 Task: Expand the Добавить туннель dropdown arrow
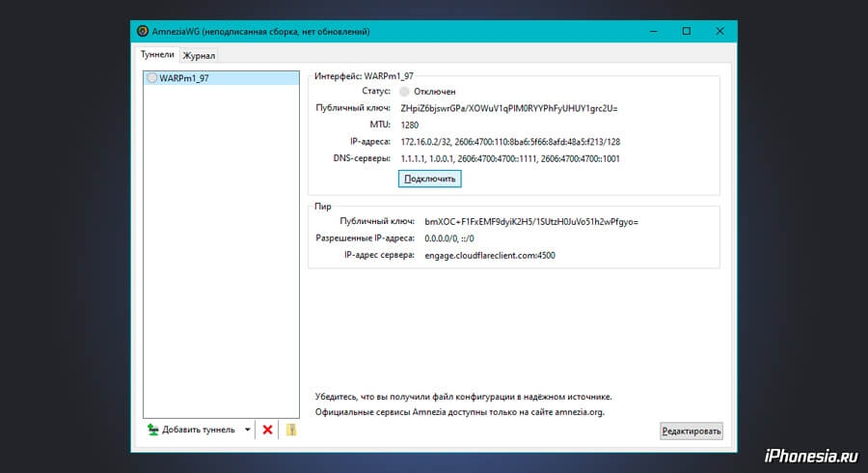(247, 430)
